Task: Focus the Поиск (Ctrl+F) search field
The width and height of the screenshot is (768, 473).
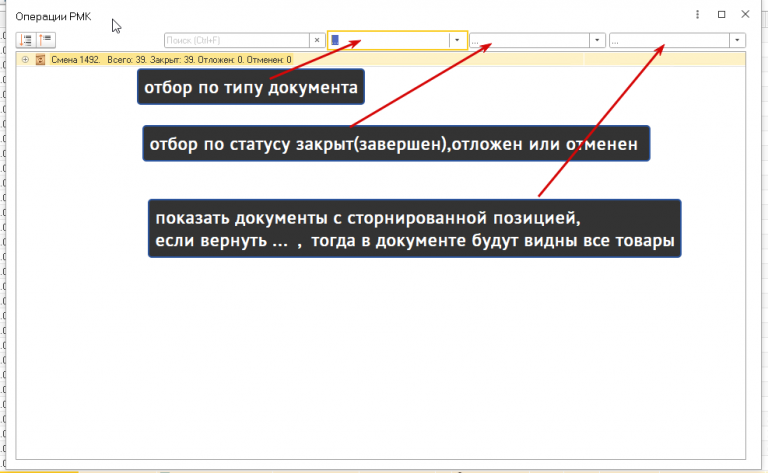Action: [x=237, y=40]
